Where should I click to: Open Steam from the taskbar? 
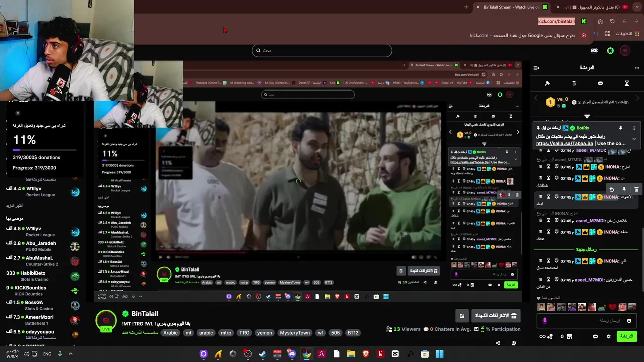click(x=262, y=354)
